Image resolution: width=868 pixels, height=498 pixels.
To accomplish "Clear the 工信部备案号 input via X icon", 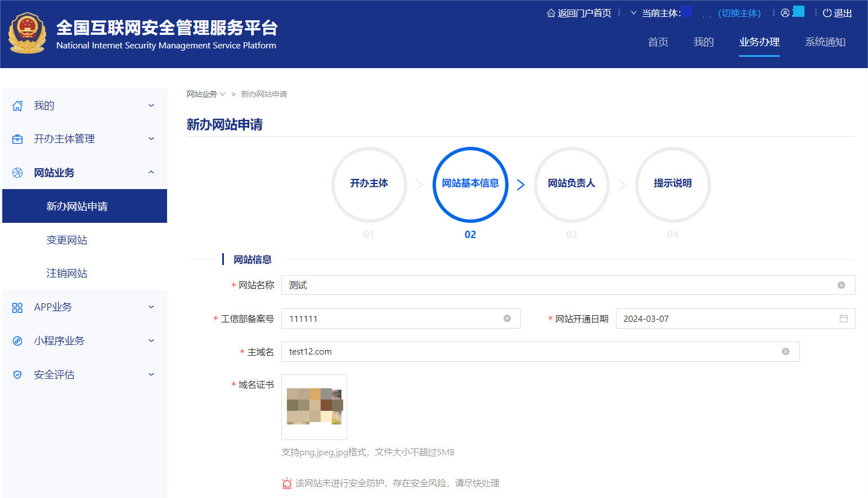I will click(x=508, y=318).
